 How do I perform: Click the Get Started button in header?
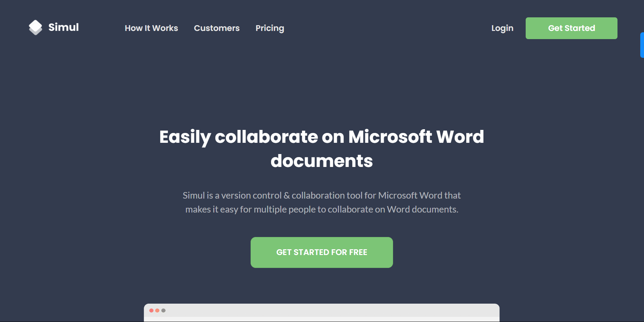pyautogui.click(x=571, y=28)
